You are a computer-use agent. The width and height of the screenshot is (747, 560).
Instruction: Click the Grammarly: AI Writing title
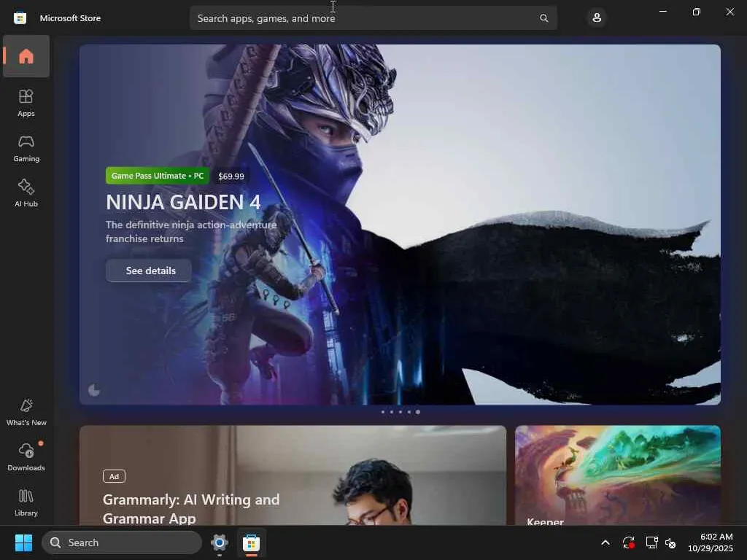pos(191,508)
